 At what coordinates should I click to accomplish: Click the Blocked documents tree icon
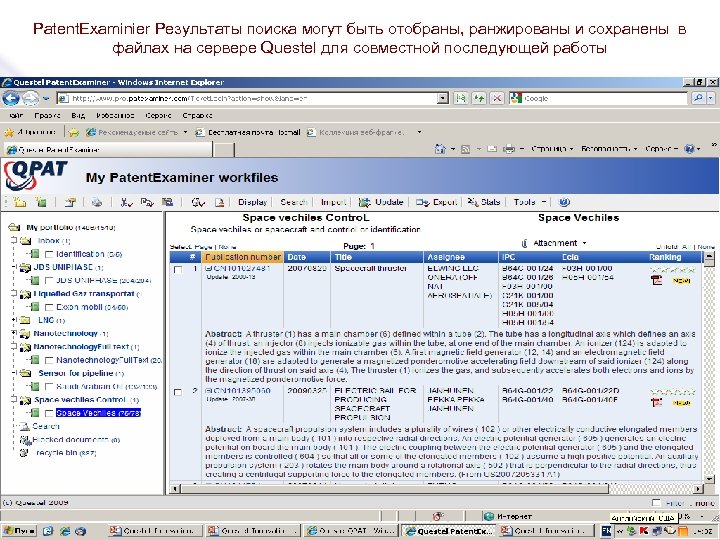(x=25, y=440)
